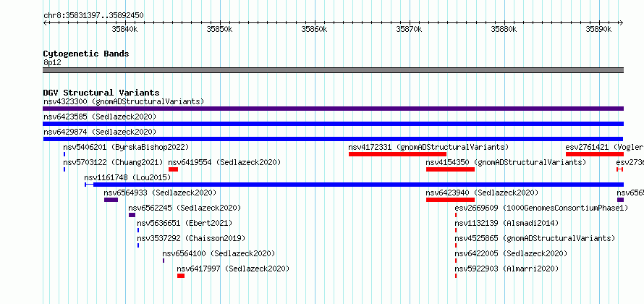Click the nsv1161748 Lou2015 label

(127, 177)
